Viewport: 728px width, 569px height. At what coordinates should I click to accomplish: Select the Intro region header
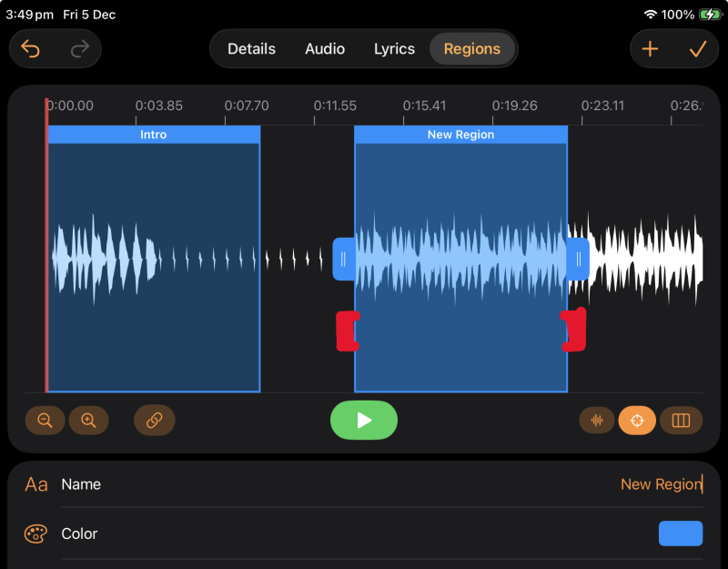point(153,135)
